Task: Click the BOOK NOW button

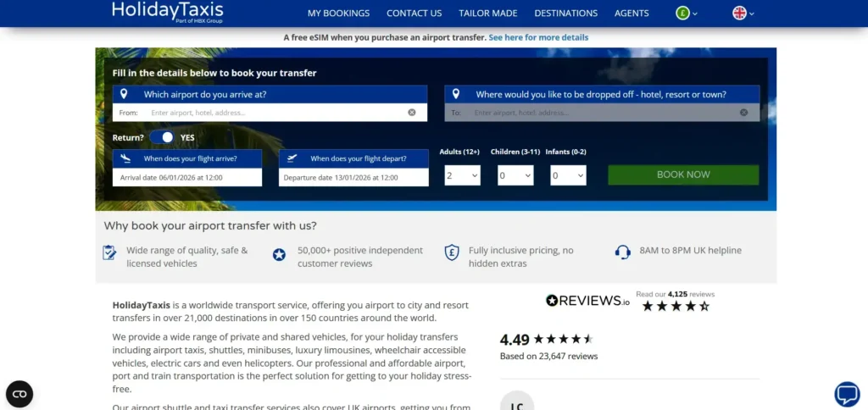Action: pyautogui.click(x=683, y=175)
